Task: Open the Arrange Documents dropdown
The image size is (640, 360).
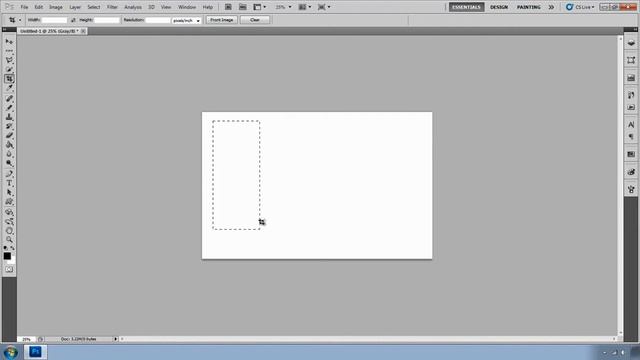Action: click(305, 7)
